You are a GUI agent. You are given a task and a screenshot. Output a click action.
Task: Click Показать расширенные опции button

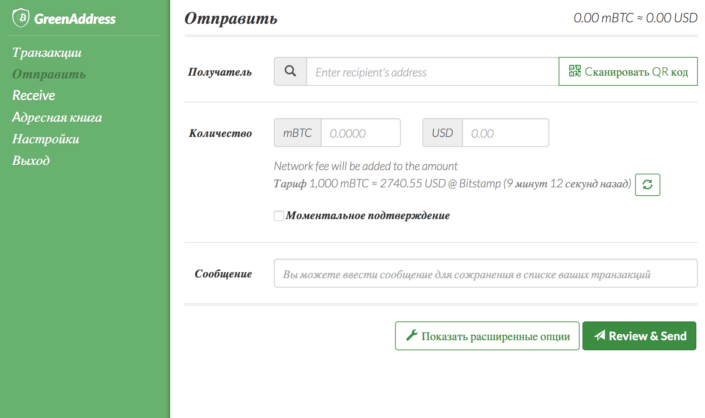(x=487, y=336)
